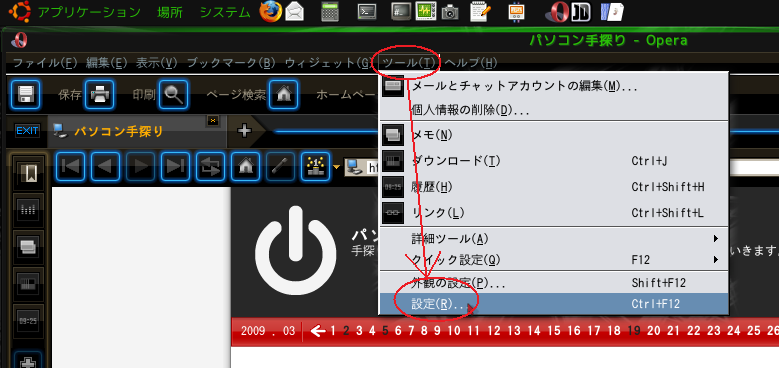Image resolution: width=779 pixels, height=368 pixels.
Task: Select day 20 in the calendar bar
Action: point(654,331)
